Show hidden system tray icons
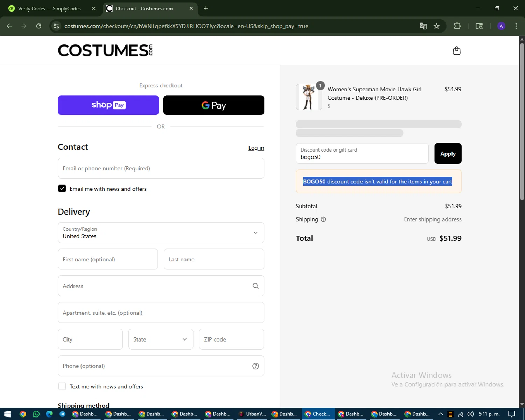This screenshot has height=420, width=525. point(441,414)
